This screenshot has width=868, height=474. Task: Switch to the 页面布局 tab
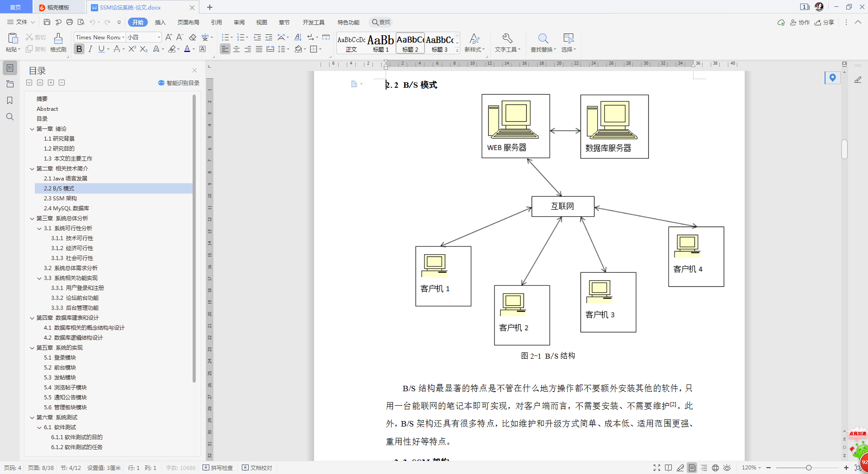point(188,22)
